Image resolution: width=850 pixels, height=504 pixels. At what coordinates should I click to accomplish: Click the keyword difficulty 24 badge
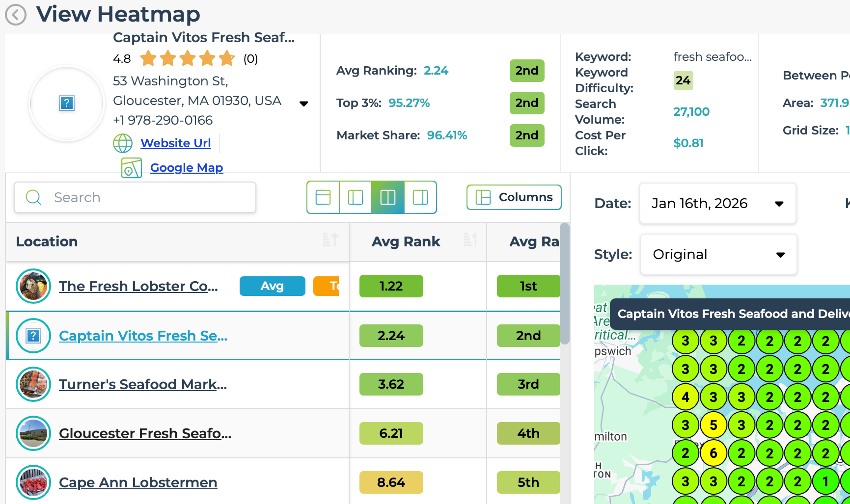(683, 80)
